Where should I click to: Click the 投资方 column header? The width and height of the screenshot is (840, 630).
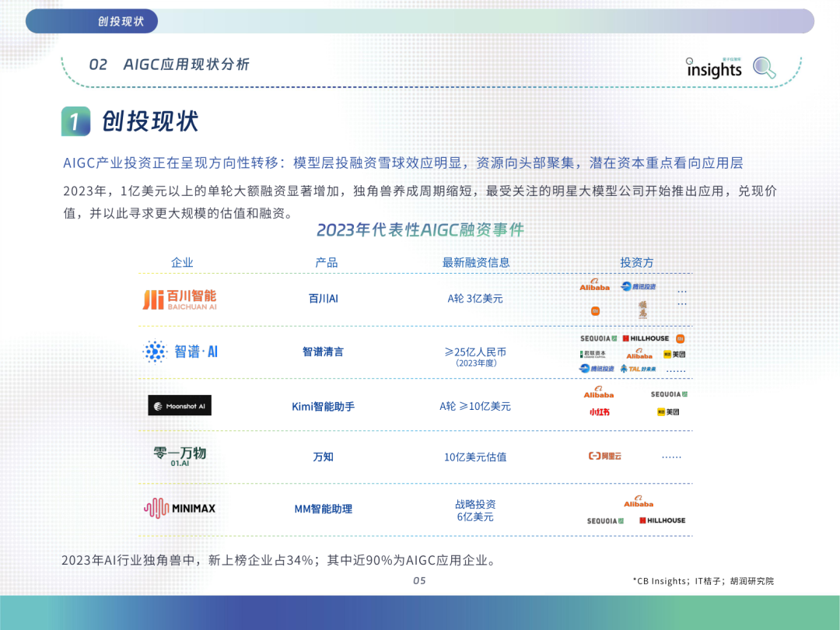[636, 263]
